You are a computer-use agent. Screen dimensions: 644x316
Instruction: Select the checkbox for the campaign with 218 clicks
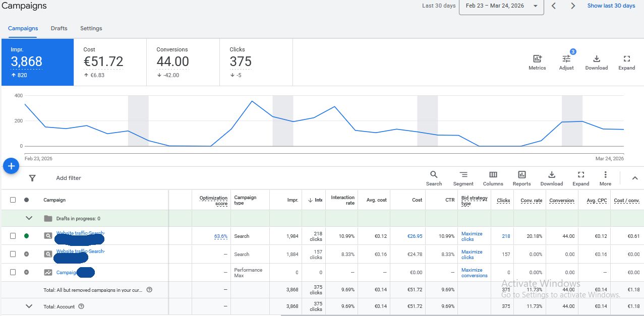13,236
